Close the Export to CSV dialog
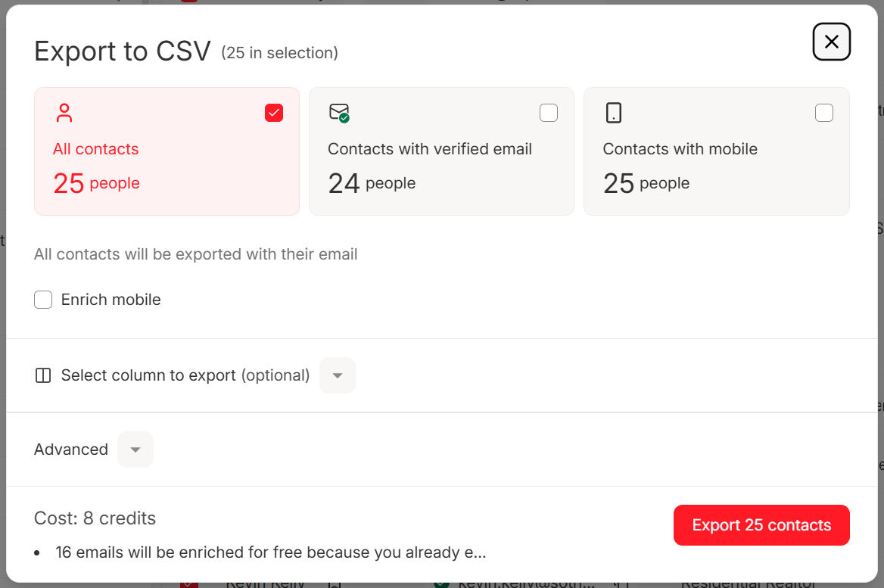Image resolution: width=884 pixels, height=588 pixels. coord(831,42)
